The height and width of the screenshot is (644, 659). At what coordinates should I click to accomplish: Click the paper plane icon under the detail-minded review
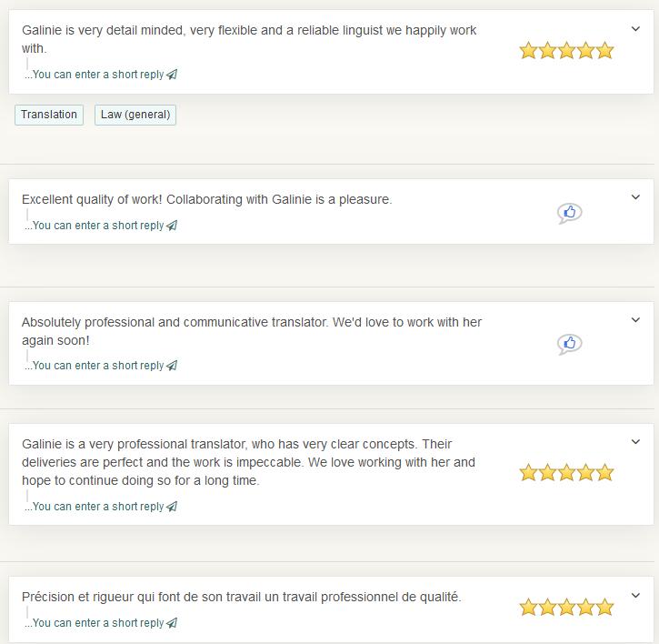[173, 75]
